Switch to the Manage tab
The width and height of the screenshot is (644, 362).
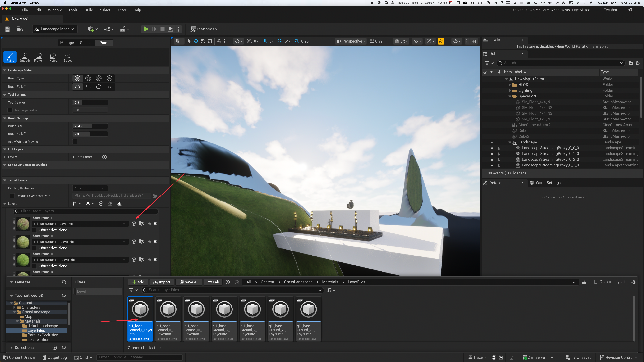pos(67,43)
